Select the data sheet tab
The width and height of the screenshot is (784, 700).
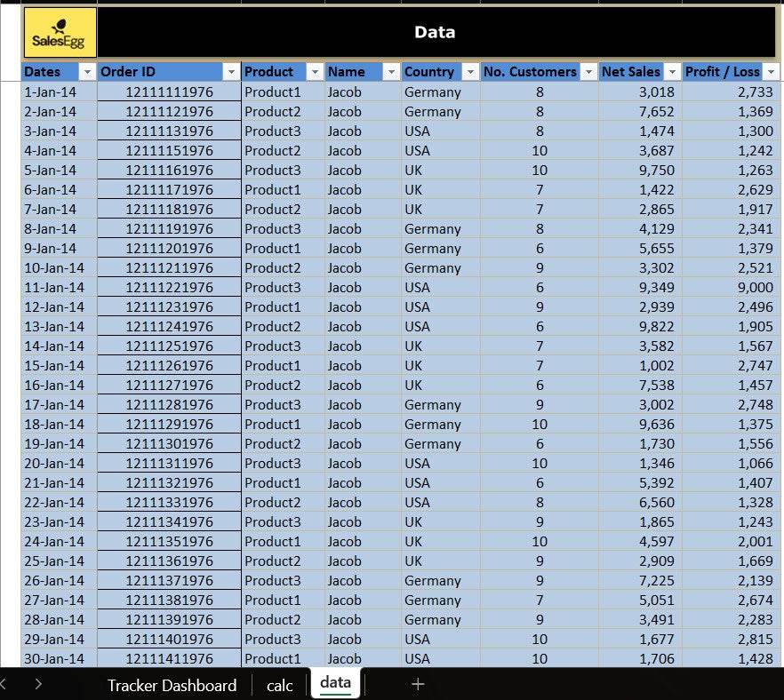(335, 682)
